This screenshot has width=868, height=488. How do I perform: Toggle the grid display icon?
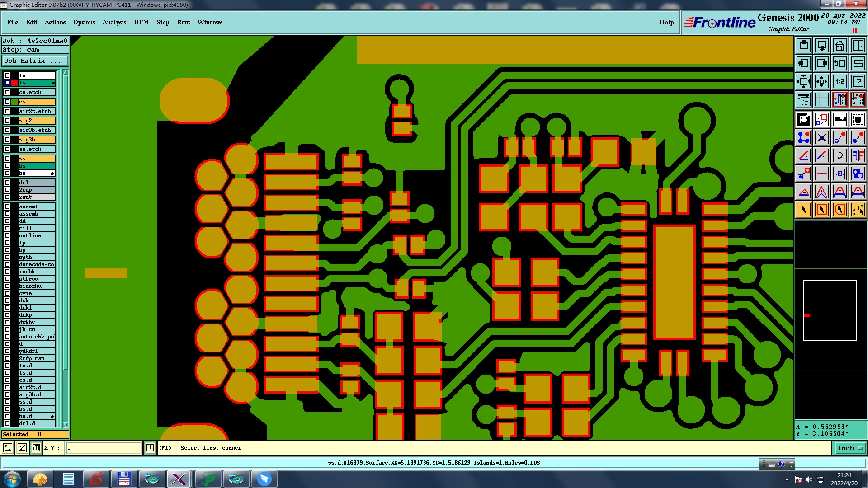pyautogui.click(x=822, y=99)
